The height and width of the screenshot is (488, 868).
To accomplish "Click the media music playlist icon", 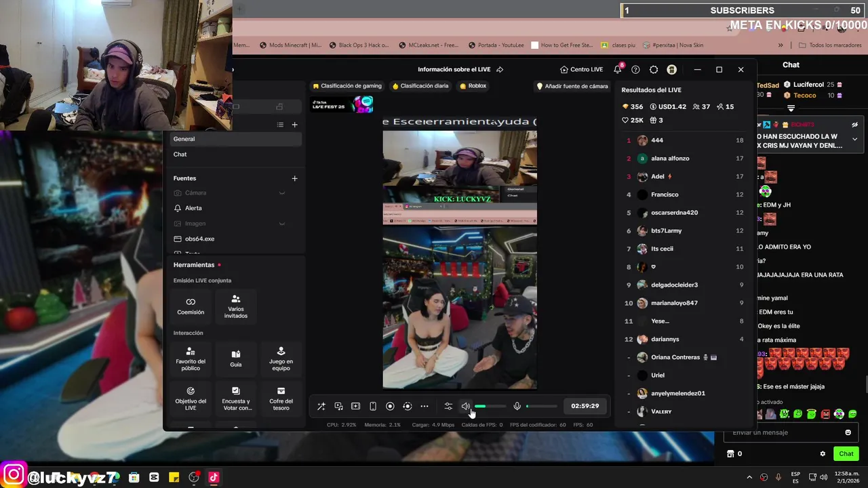I will click(x=338, y=406).
